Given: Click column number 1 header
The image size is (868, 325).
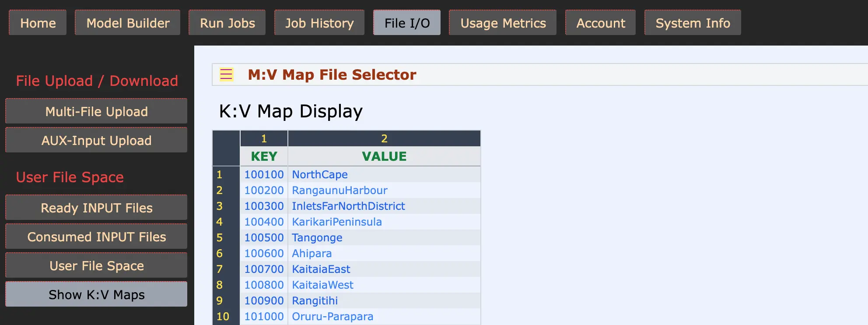Looking at the screenshot, I should tap(264, 138).
